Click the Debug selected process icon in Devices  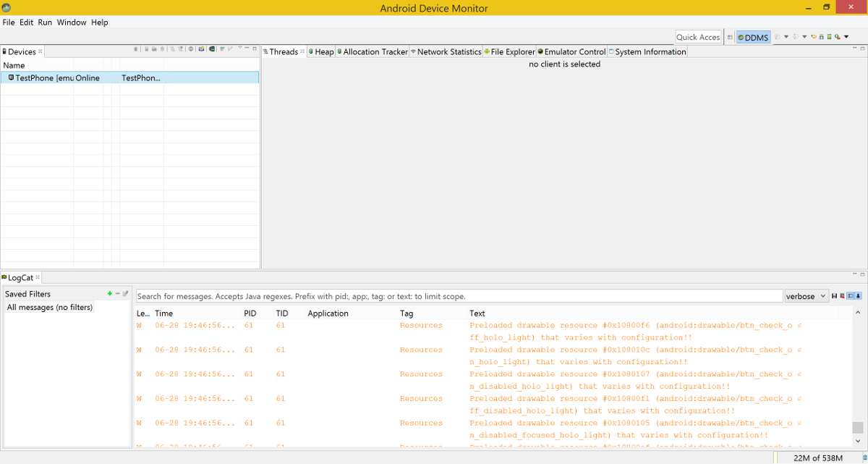136,49
